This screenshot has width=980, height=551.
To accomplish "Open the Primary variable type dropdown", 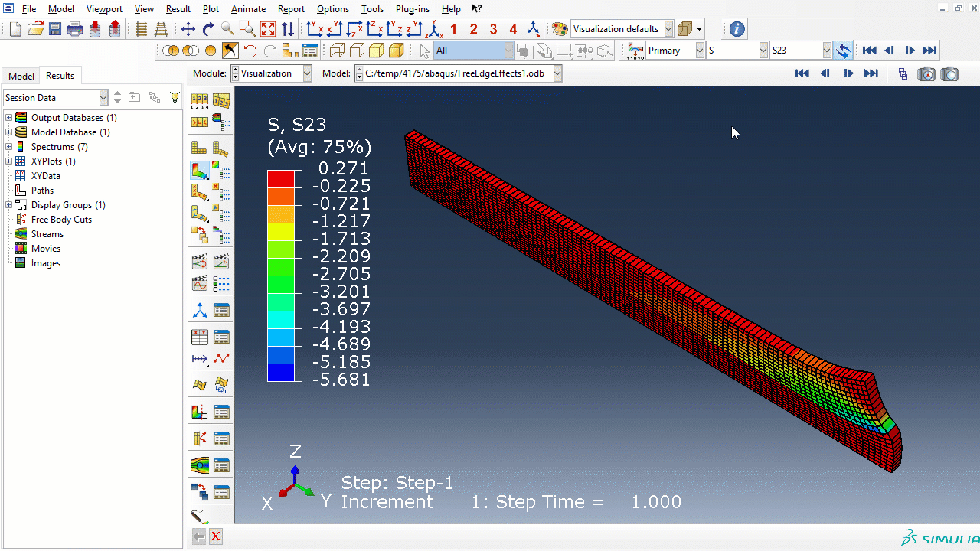I will click(700, 51).
